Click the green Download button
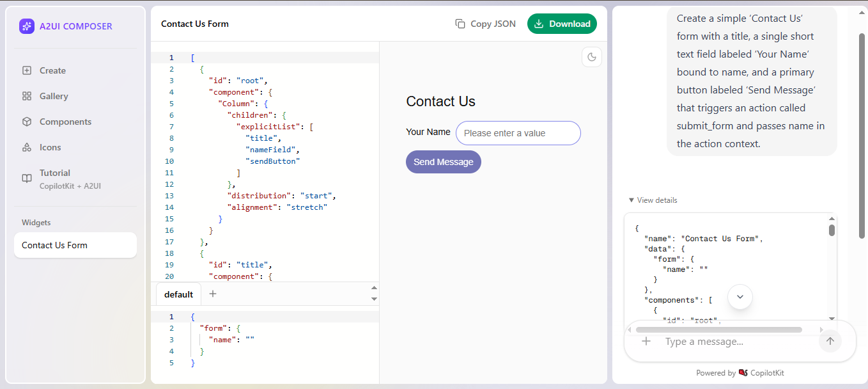 coord(562,24)
